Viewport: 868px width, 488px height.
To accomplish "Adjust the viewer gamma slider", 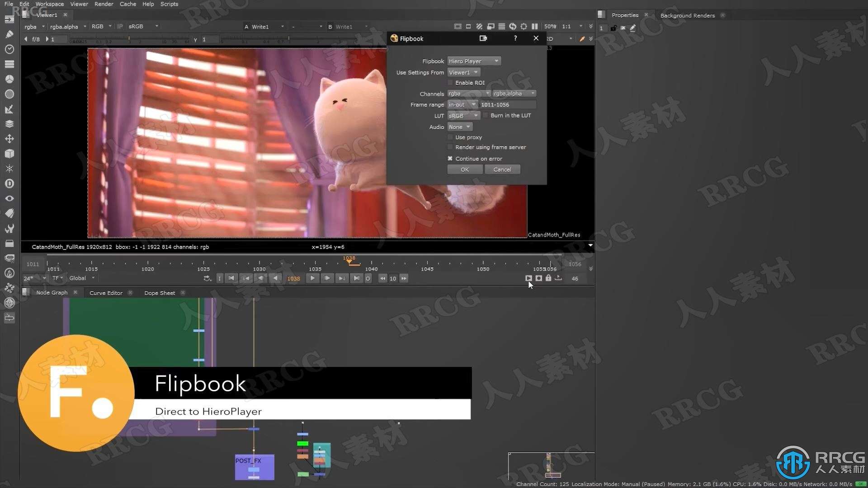I will [x=288, y=40].
